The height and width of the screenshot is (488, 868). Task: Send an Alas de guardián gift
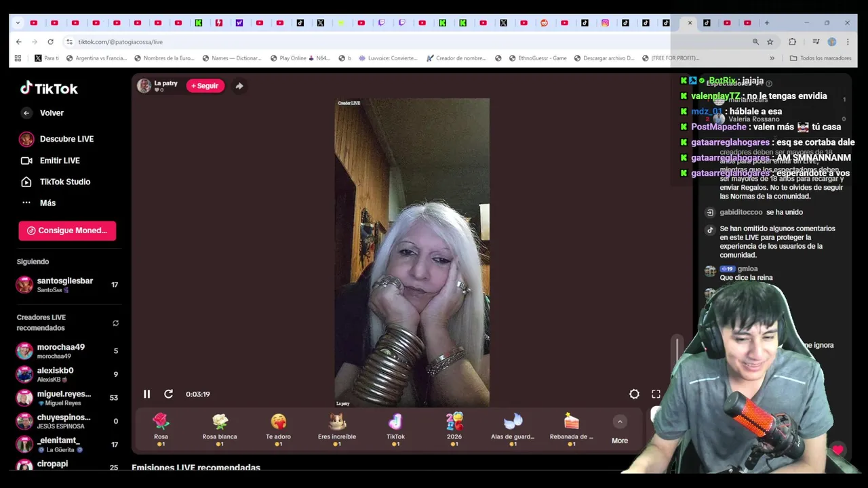513,429
